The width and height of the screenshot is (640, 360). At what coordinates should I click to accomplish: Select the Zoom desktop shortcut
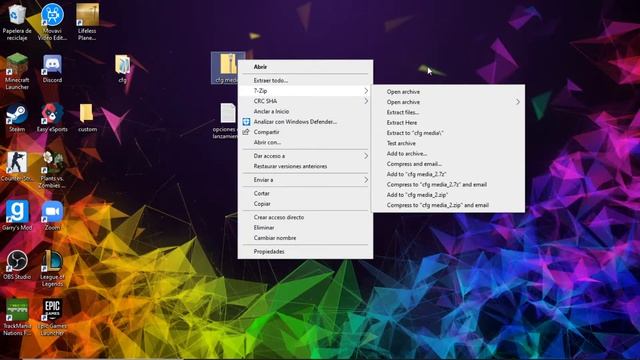(52, 216)
